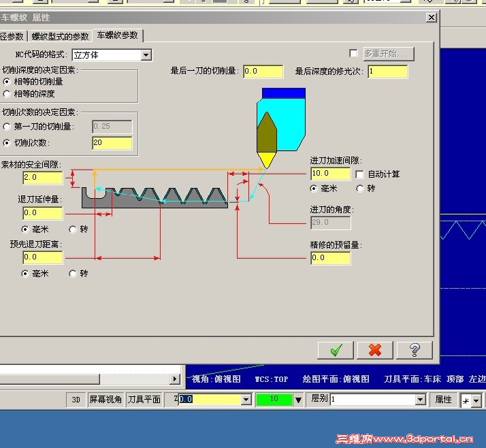Select 毫米 under 进刀加速间隙
The width and height of the screenshot is (486, 448).
pos(314,189)
